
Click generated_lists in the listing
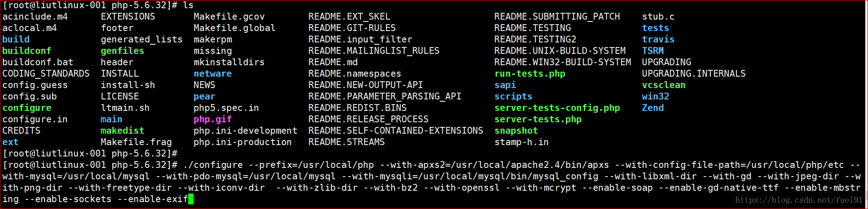[142, 40]
